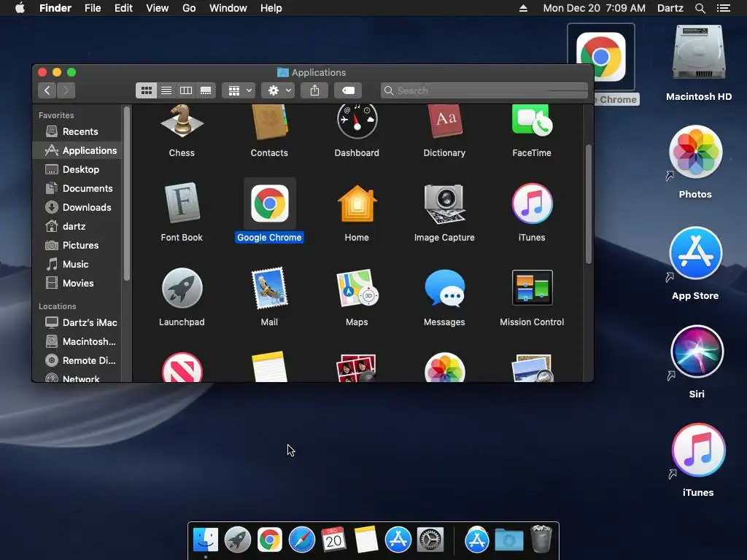Open System Preferences gear in the Dock

click(430, 540)
